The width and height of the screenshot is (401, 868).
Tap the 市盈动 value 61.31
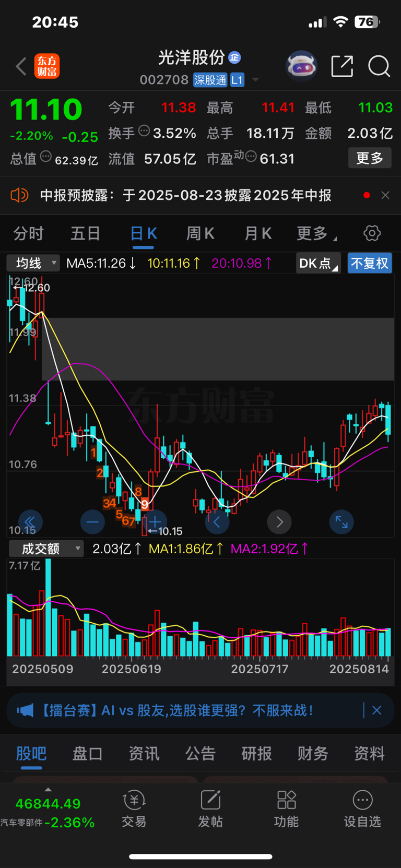click(277, 159)
